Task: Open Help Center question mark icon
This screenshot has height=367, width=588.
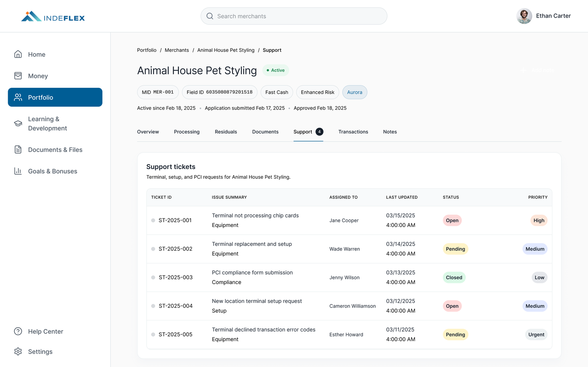Action: (x=18, y=331)
